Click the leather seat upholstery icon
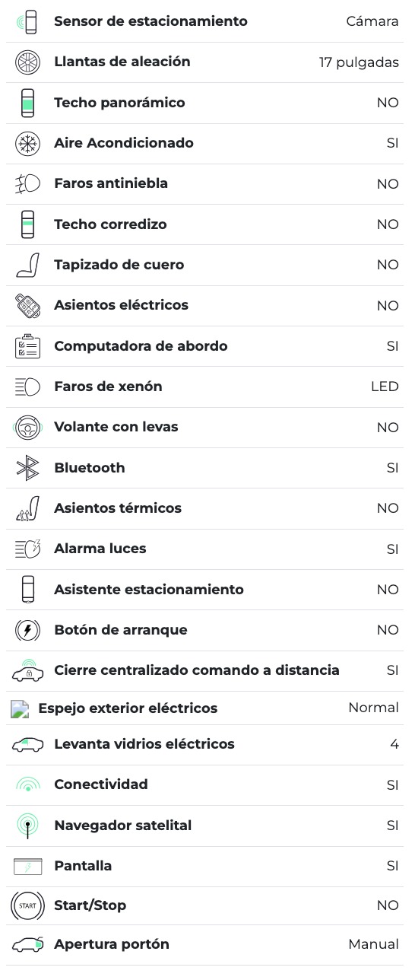The width and height of the screenshot is (415, 980). point(27,265)
